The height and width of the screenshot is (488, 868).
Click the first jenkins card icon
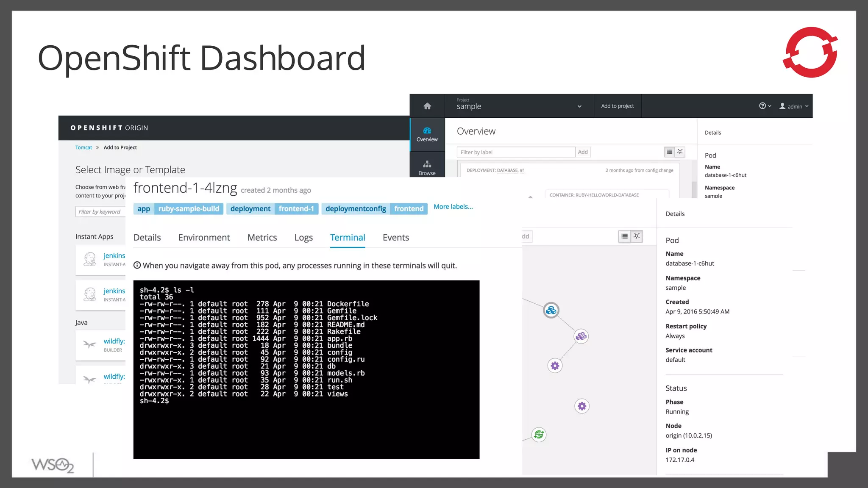tap(90, 259)
